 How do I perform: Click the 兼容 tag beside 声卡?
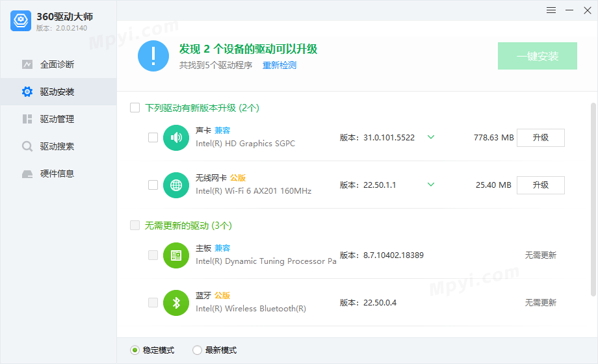coord(222,131)
